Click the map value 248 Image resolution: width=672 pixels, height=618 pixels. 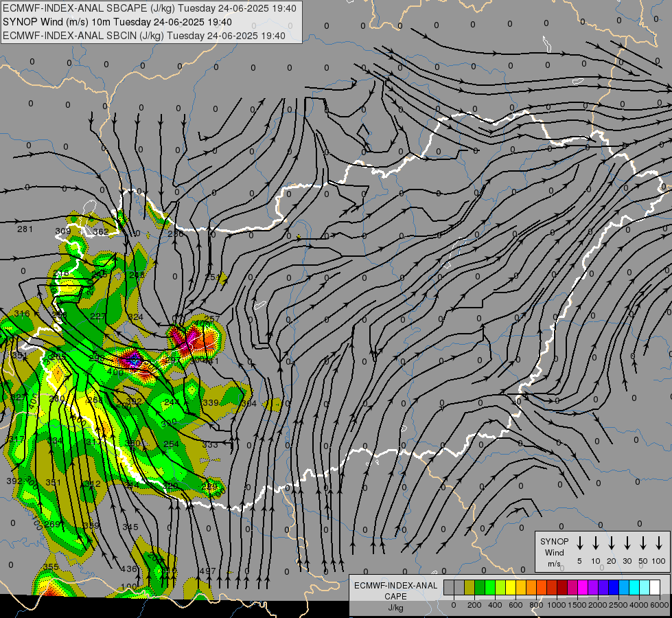point(137,275)
